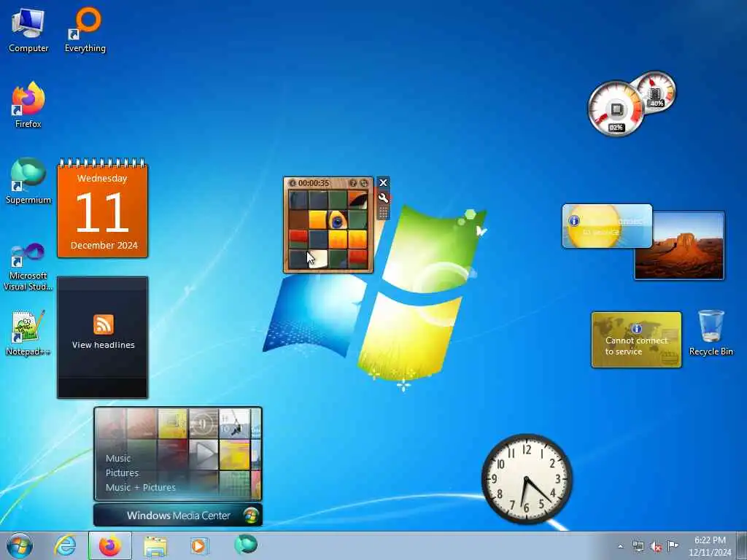Click the small memory usage dial
Image resolution: width=747 pixels, height=560 pixels.
pos(656,92)
